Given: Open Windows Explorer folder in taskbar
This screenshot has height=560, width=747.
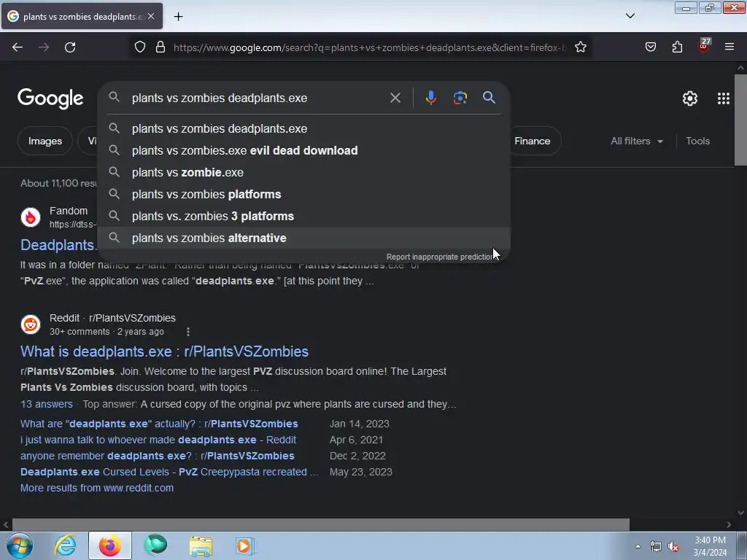Looking at the screenshot, I should [201, 546].
